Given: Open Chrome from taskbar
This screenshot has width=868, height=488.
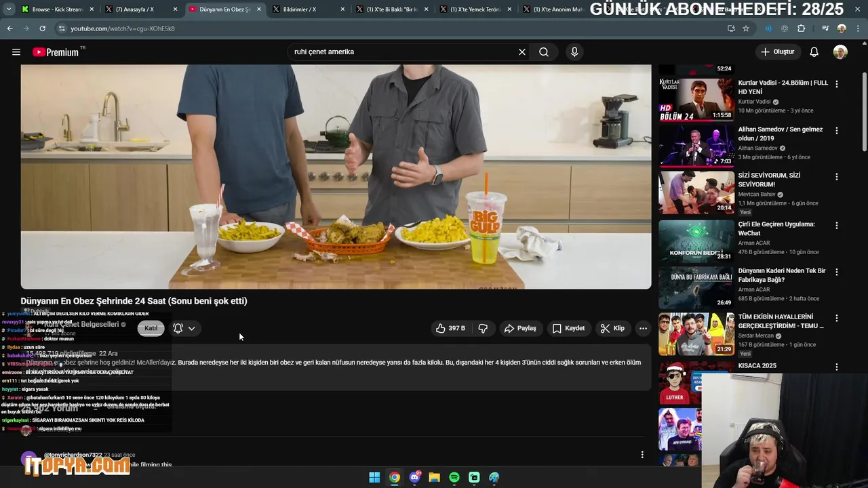Looking at the screenshot, I should [394, 477].
